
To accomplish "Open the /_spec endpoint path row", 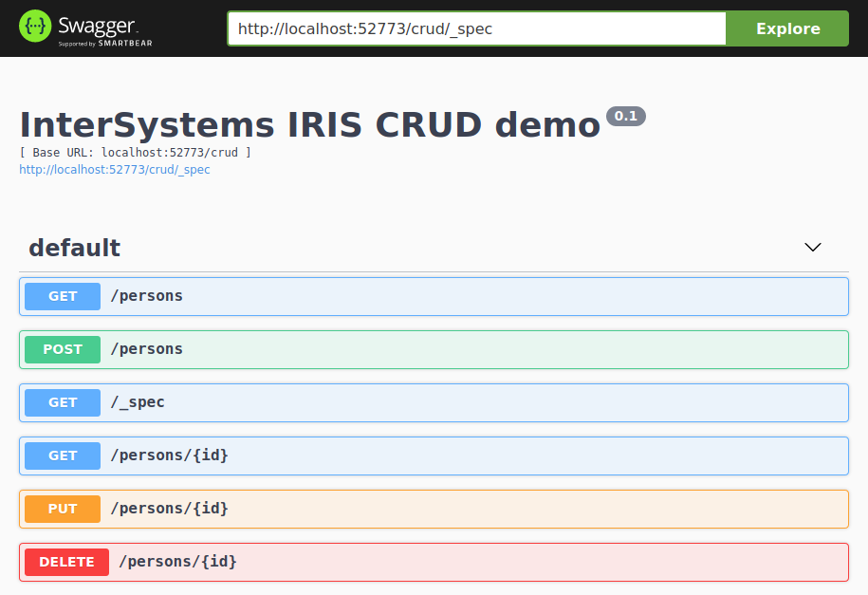I will [x=138, y=402].
